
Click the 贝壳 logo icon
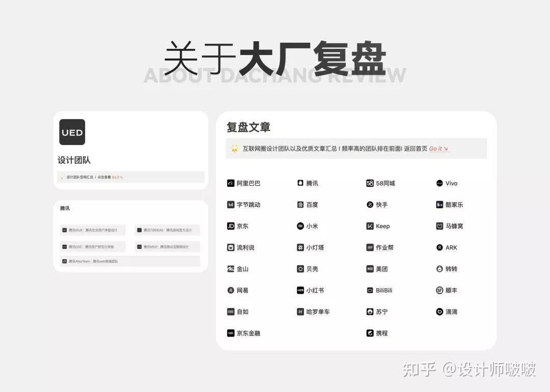coord(300,269)
